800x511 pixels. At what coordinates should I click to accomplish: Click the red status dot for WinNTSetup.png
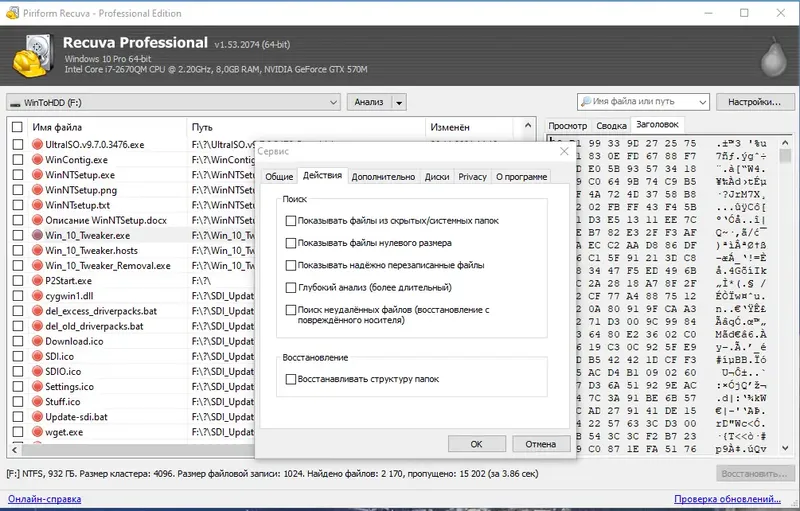click(37, 190)
